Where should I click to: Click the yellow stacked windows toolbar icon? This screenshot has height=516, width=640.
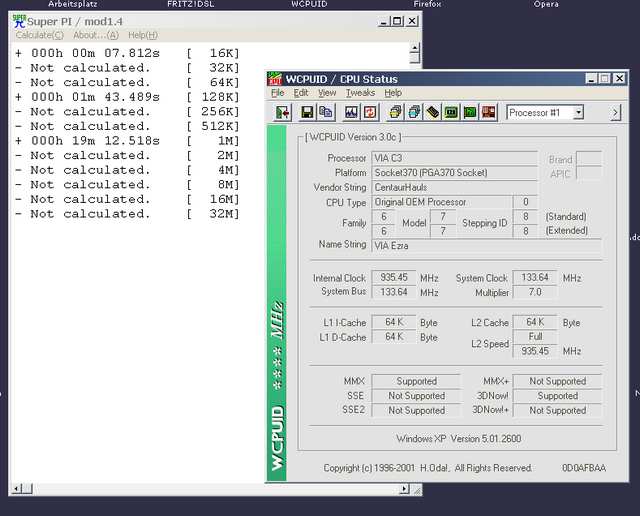[395, 112]
